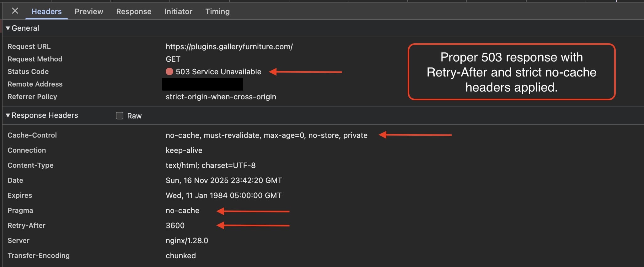
Task: Click the Transfer-Encoding chunked value
Action: pyautogui.click(x=181, y=256)
